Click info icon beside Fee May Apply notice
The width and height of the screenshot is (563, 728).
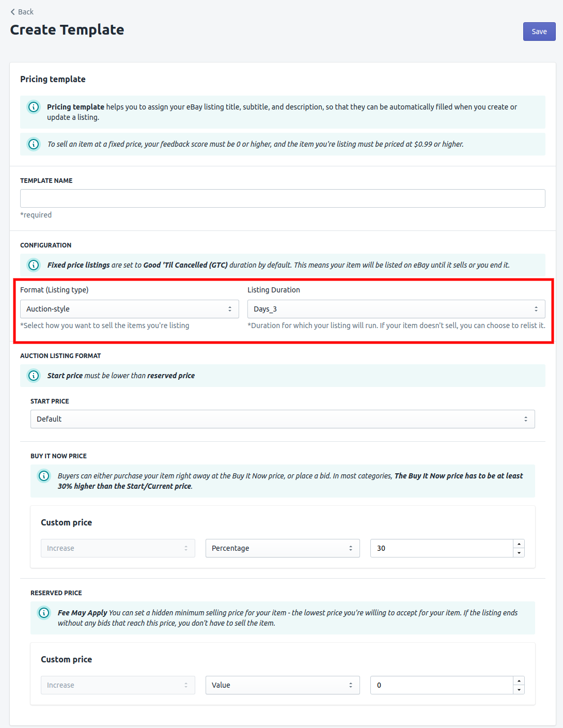(44, 613)
